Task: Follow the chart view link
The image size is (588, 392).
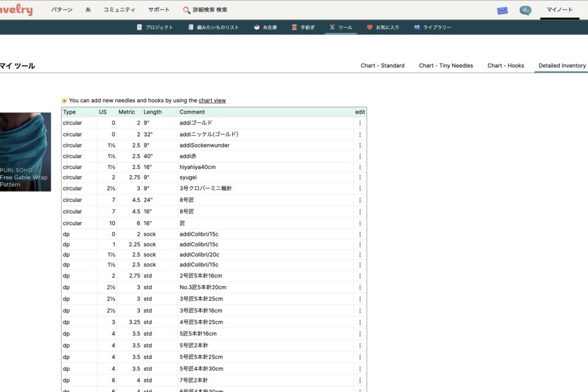Action: 212,100
